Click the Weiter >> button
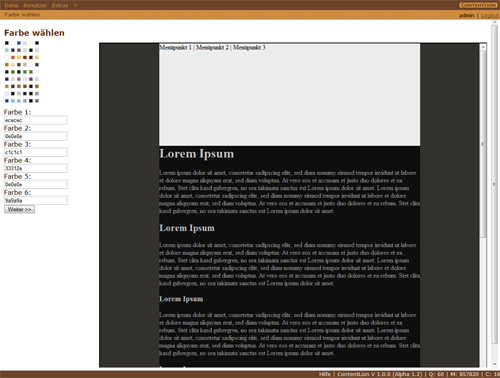 click(19, 209)
